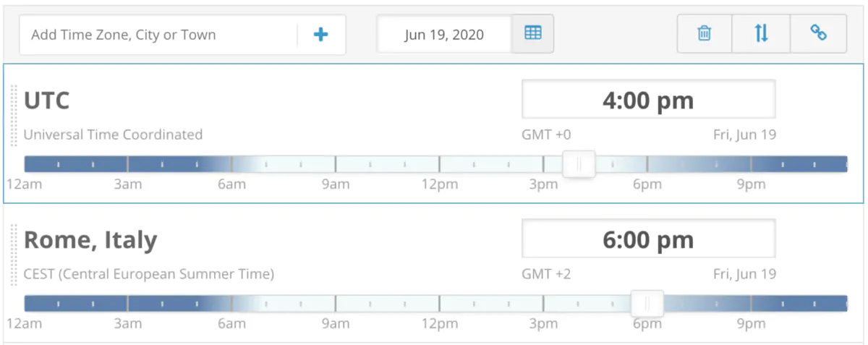Viewport: 868px width, 345px height.
Task: Grab the drag handle beside Rome, Italy
Action: [x=14, y=255]
